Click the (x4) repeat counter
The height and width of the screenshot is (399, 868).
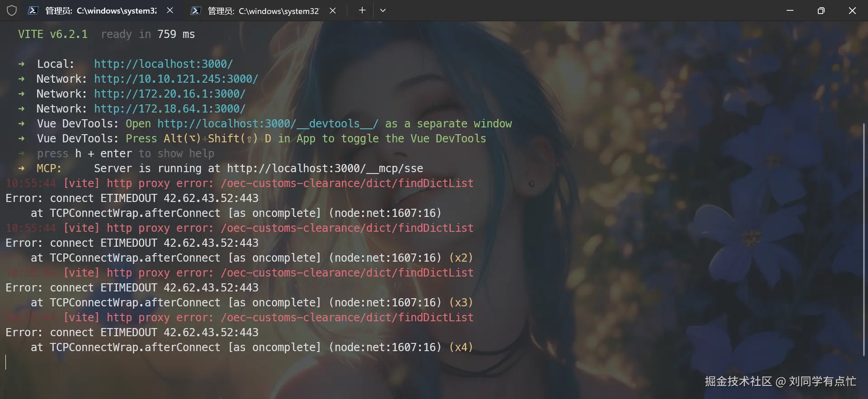click(x=461, y=347)
